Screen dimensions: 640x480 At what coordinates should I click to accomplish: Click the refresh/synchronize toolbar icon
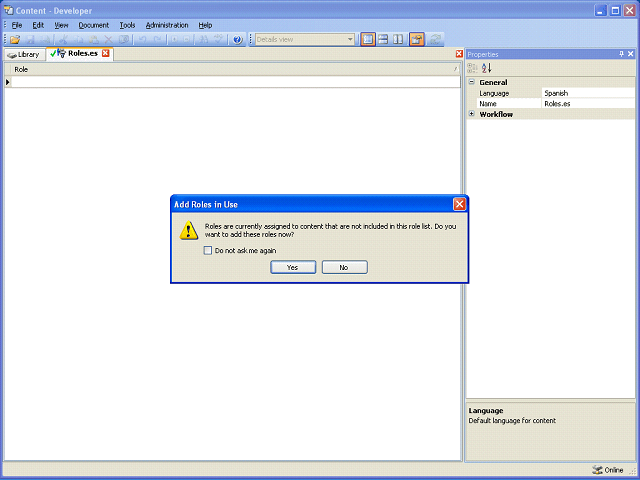click(435, 40)
